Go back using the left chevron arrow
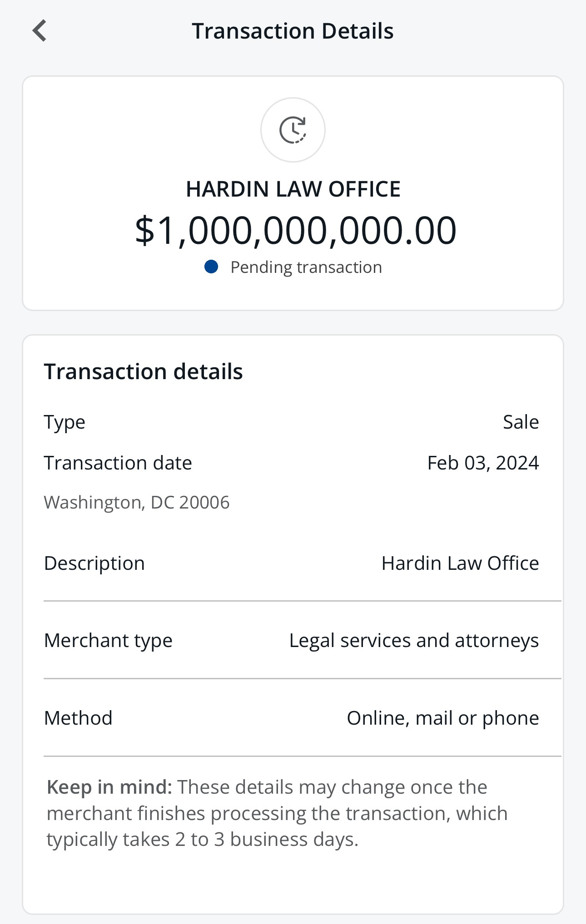This screenshot has width=586, height=924. 40,30
